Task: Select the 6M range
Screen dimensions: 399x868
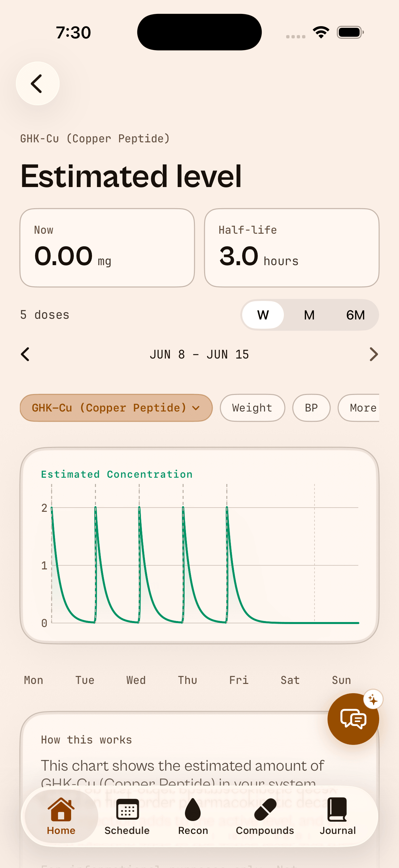Action: point(355,315)
